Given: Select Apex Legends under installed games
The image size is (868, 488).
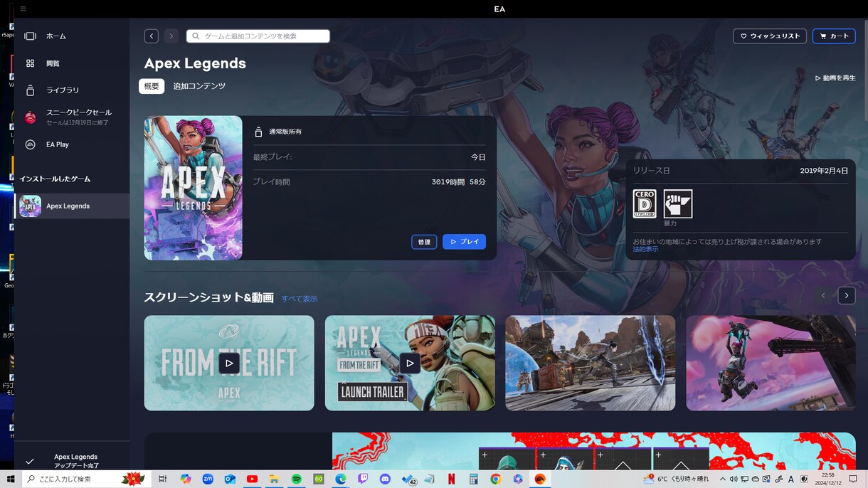Looking at the screenshot, I should click(72, 206).
